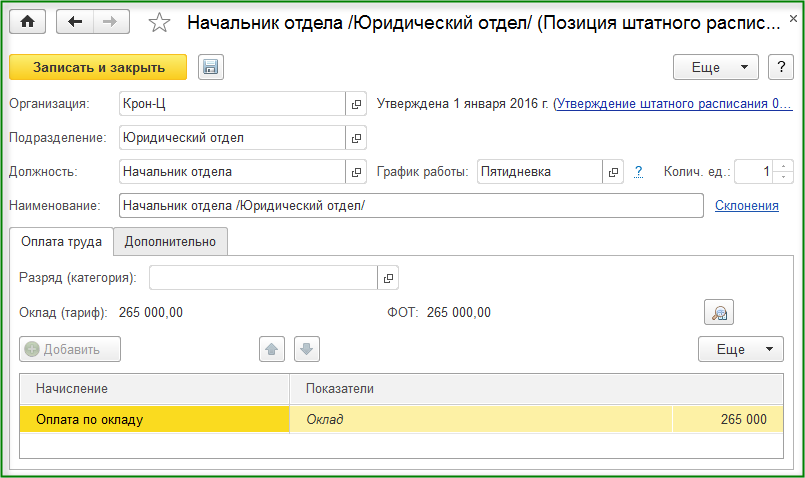The width and height of the screenshot is (805, 478).
Task: Add this form to favorites star
Action: coord(158,22)
